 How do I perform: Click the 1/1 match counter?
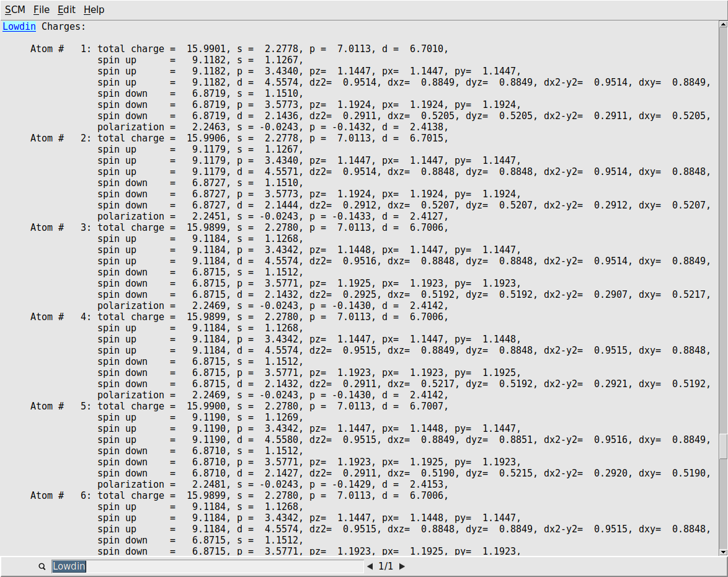click(386, 566)
